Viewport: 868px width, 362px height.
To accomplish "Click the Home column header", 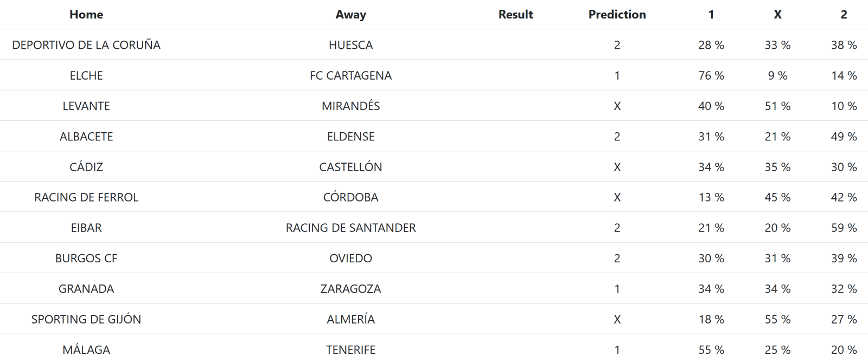I will 86,15.
